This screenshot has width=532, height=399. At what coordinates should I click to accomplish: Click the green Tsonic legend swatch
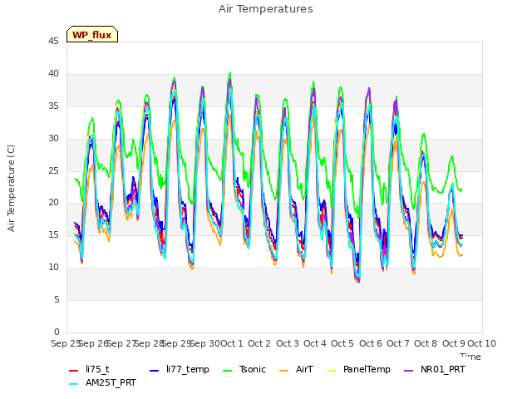[227, 371]
